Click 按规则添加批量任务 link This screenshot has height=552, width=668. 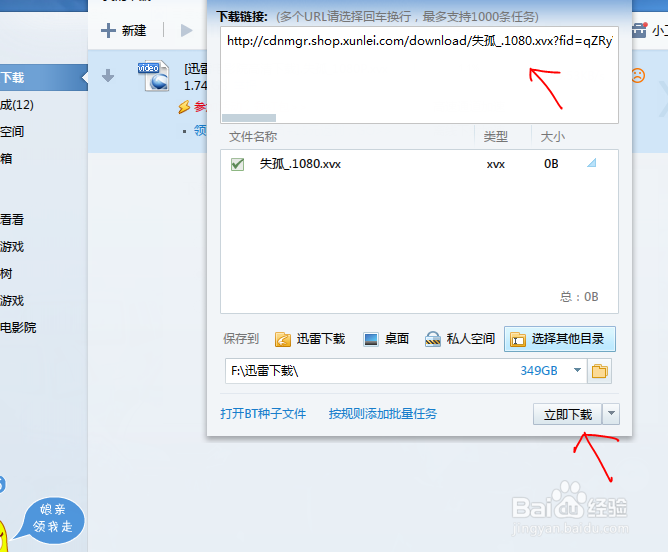(x=383, y=414)
